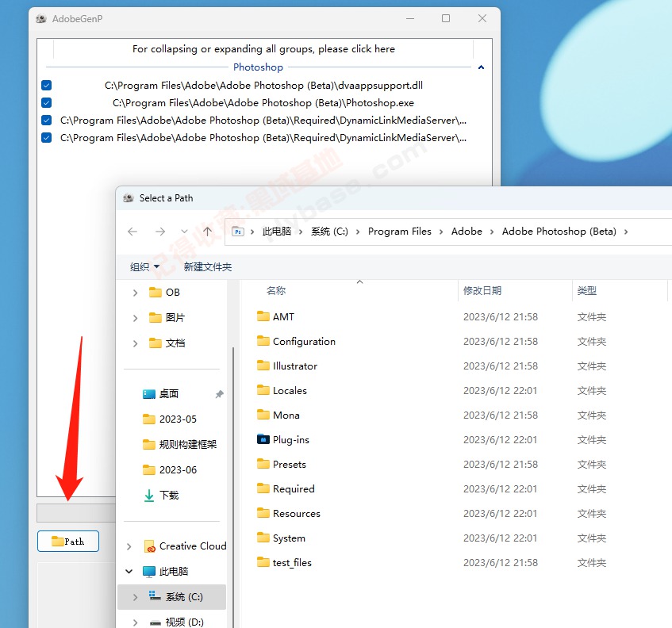Open the 组织 menu
Viewport: 672px width, 628px height.
(145, 267)
